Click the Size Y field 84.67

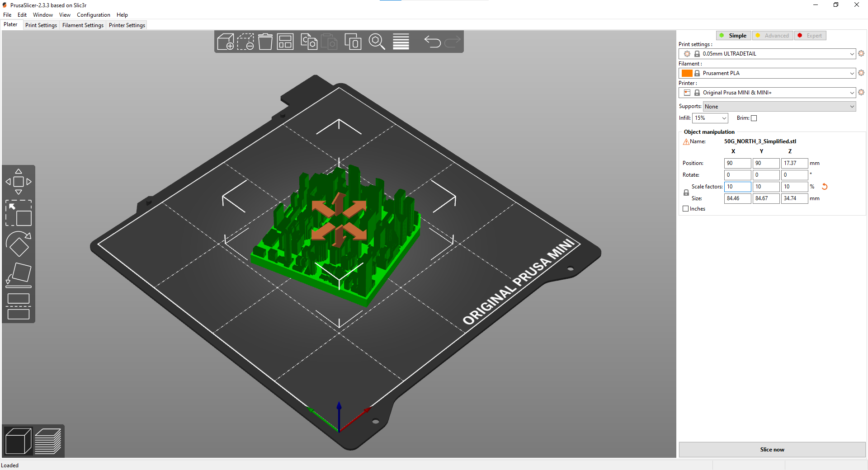[766, 198]
